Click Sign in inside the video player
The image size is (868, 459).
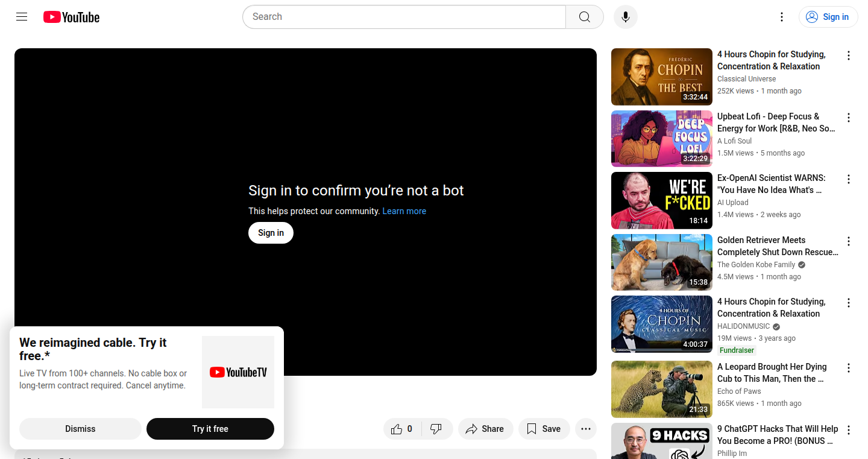point(271,233)
